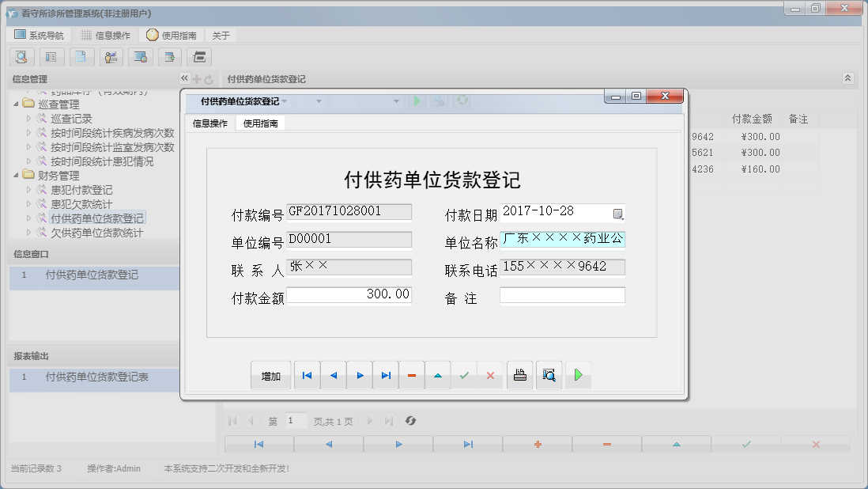This screenshot has height=489, width=868.
Task: Click the refresh icon beside the run arrow
Action: click(462, 101)
